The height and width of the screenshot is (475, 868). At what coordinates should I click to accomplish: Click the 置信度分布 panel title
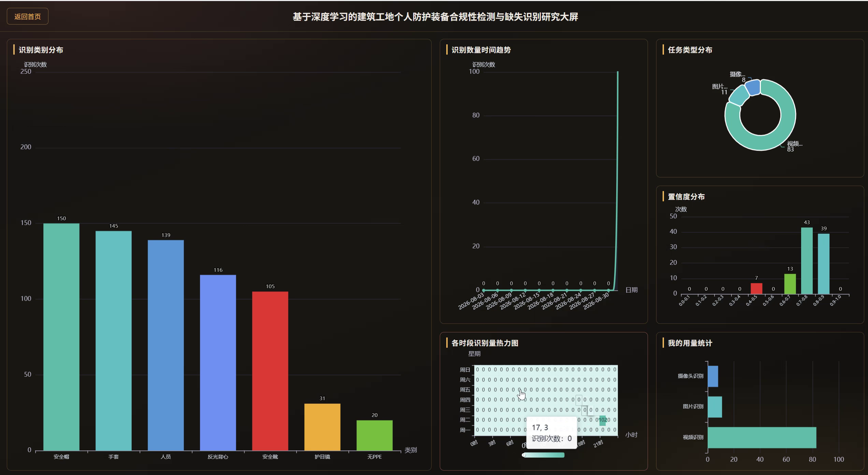pos(686,197)
